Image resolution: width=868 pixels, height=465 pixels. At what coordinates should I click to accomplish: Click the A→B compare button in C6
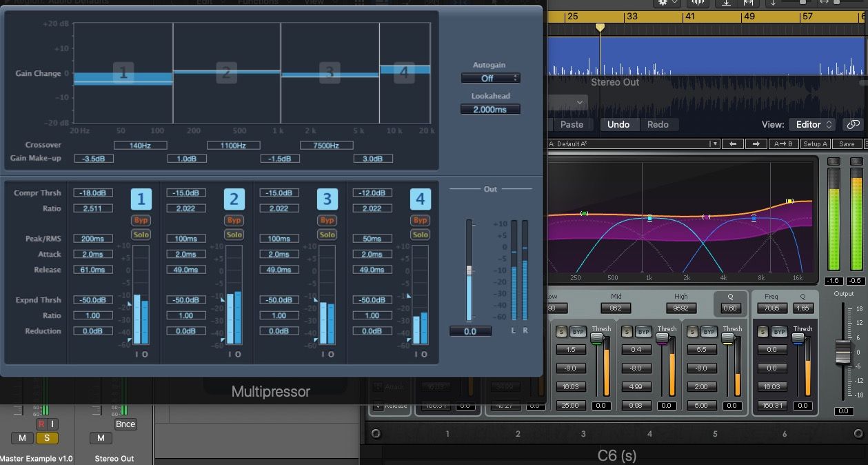784,144
